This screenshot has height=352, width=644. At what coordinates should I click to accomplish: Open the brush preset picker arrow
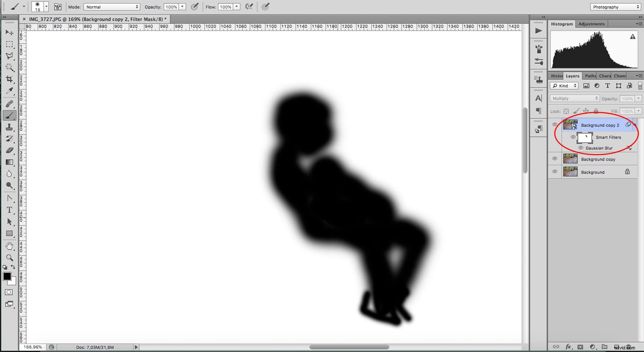(46, 6)
